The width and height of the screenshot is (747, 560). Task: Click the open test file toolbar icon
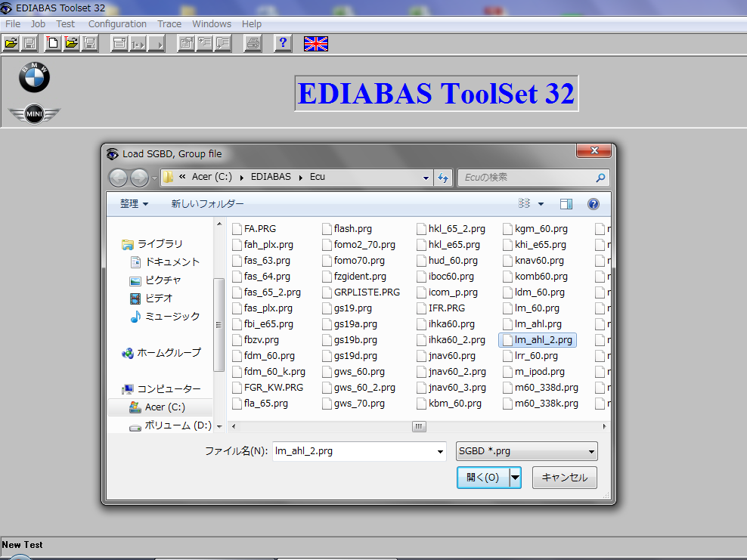tap(72, 44)
